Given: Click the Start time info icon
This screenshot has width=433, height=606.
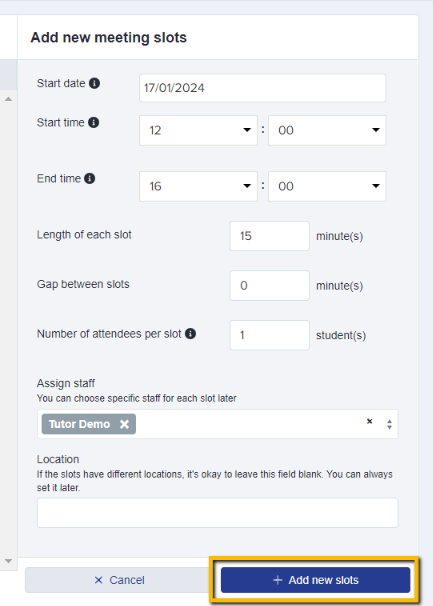Looking at the screenshot, I should 94,123.
